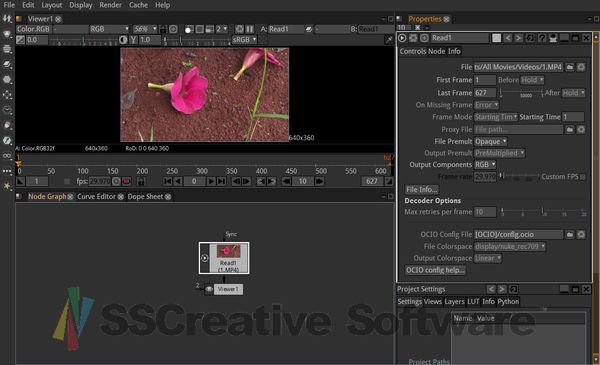Click the undo arrow in Read1 properties header
This screenshot has height=365, width=600.
click(x=508, y=38)
